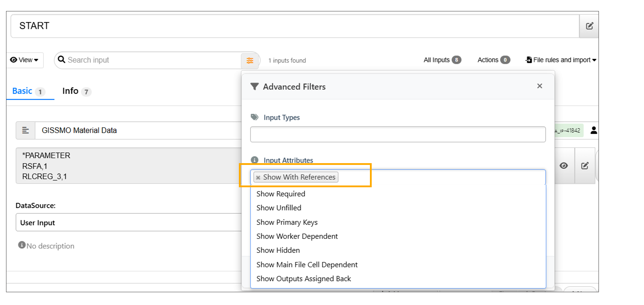Remove the Show With References tag
Screen dimensions: 644x305
pos(258,177)
